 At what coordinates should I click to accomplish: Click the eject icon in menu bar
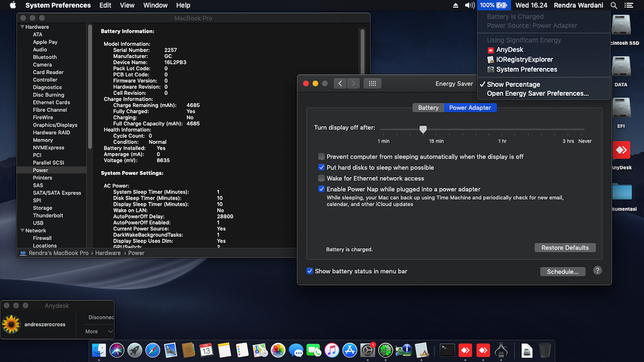455,5
